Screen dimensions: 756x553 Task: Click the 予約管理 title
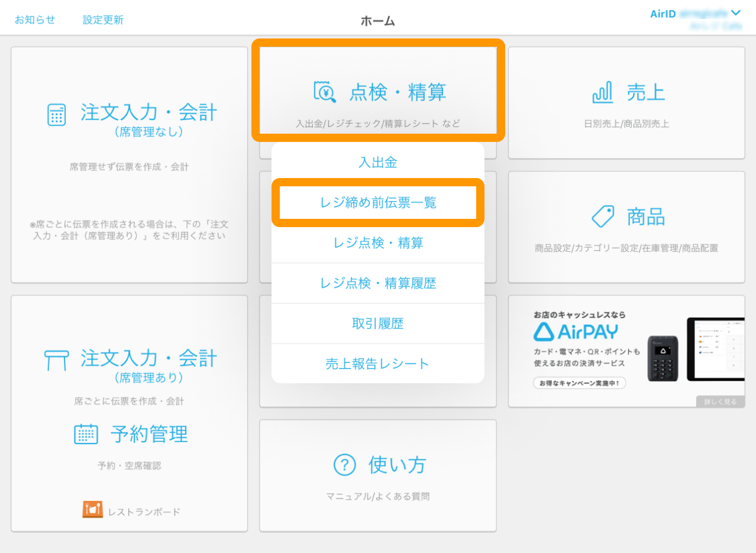tap(149, 434)
